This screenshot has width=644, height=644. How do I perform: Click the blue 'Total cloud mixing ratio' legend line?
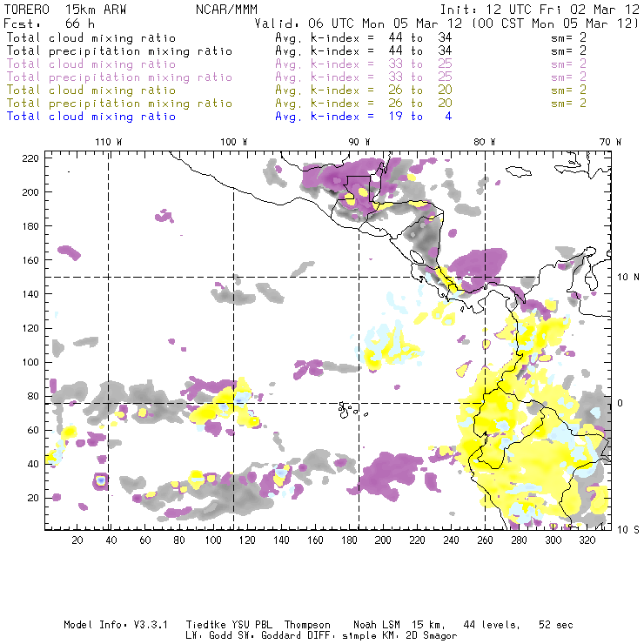[x=91, y=117]
